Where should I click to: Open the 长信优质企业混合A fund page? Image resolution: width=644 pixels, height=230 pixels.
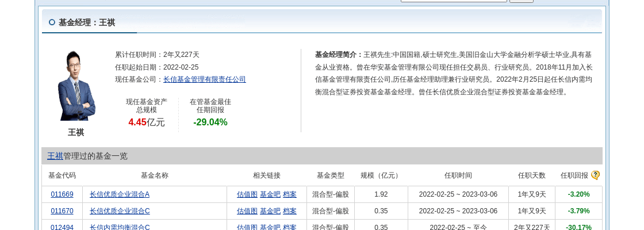coord(120,194)
